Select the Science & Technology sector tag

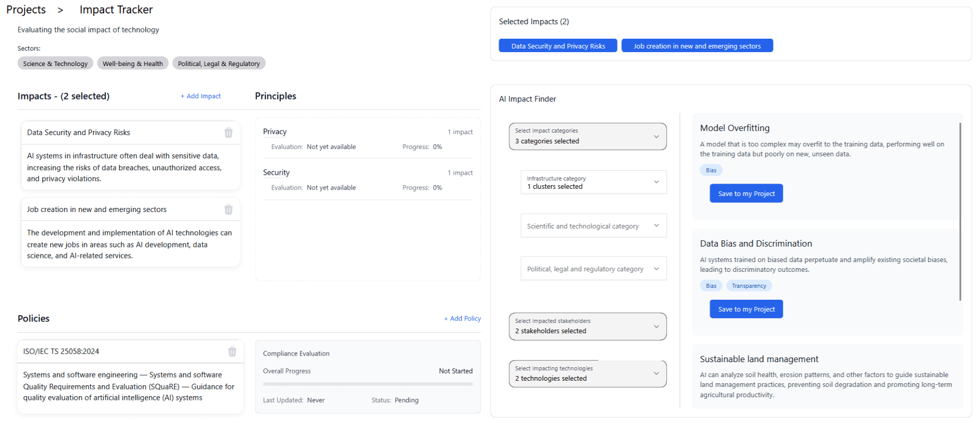coord(55,63)
